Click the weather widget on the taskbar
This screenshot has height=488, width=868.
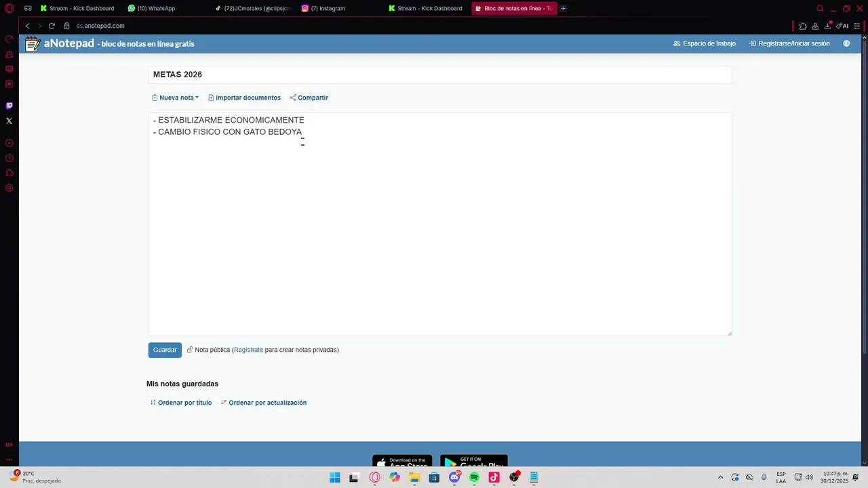tap(35, 477)
